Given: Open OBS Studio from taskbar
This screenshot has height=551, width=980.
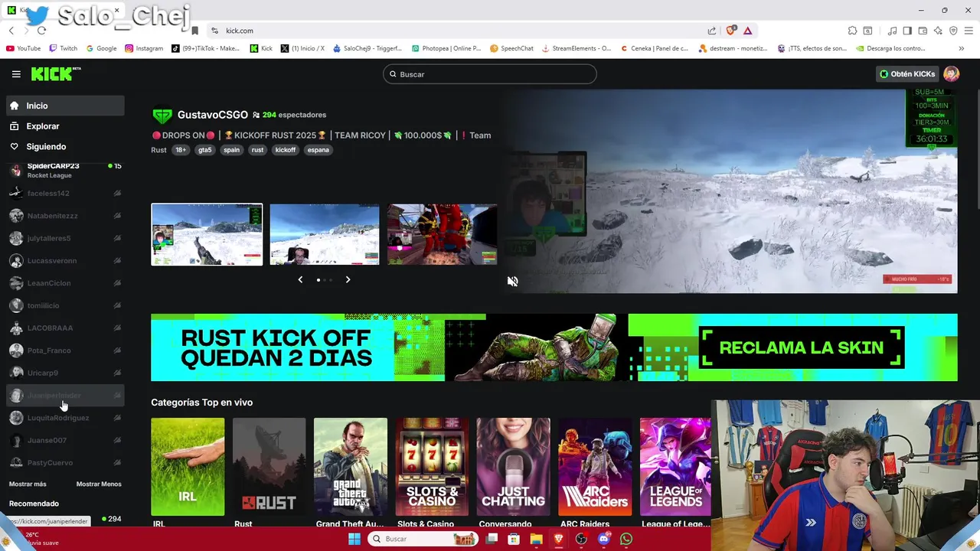Looking at the screenshot, I should coord(581,539).
